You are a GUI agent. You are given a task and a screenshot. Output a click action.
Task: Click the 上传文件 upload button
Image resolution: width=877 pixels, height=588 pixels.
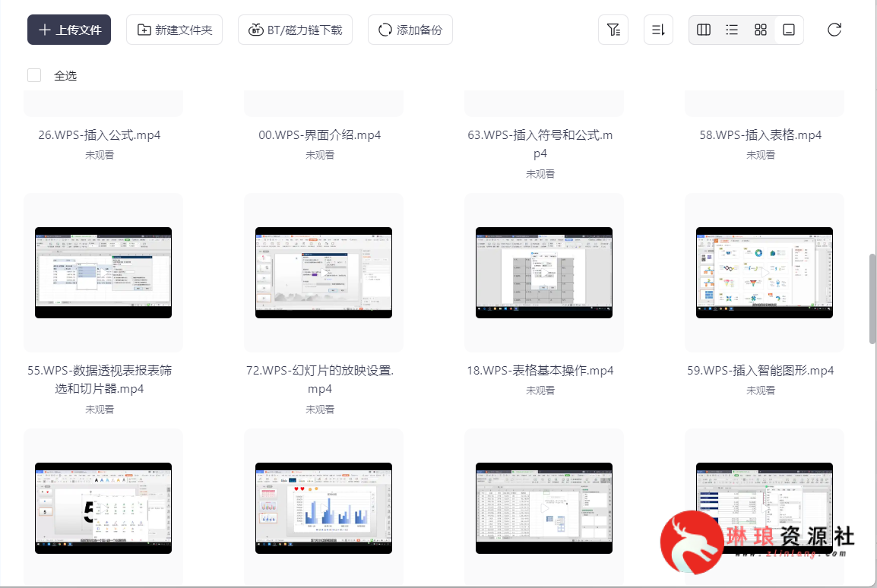click(69, 30)
